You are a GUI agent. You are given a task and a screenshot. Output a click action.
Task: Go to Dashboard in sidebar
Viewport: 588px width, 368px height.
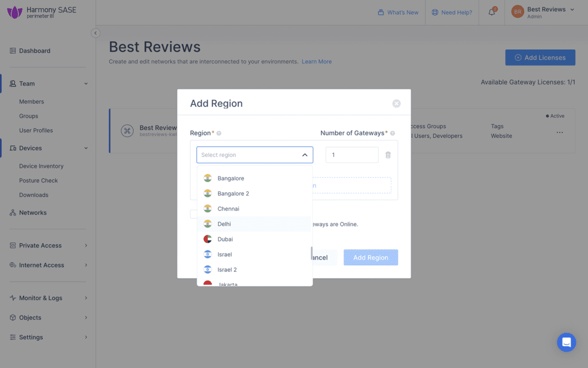coord(35,51)
